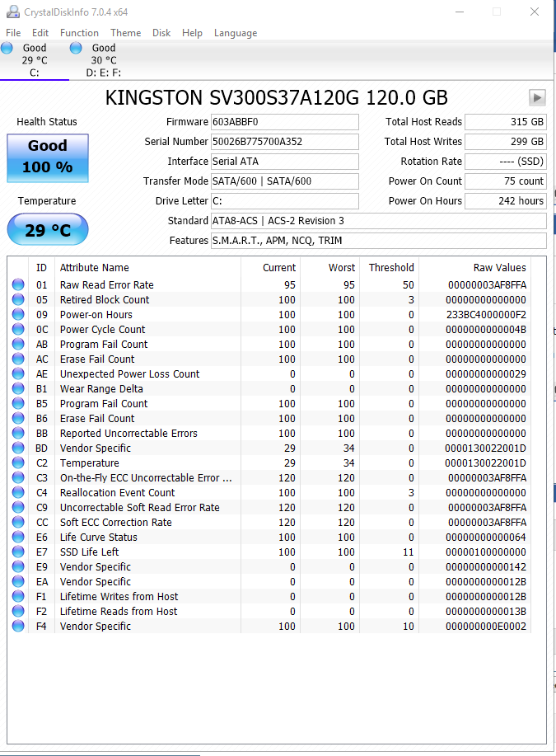Click status orb for Reported Uncorrectable Errors
556x756 pixels.
tap(18, 433)
